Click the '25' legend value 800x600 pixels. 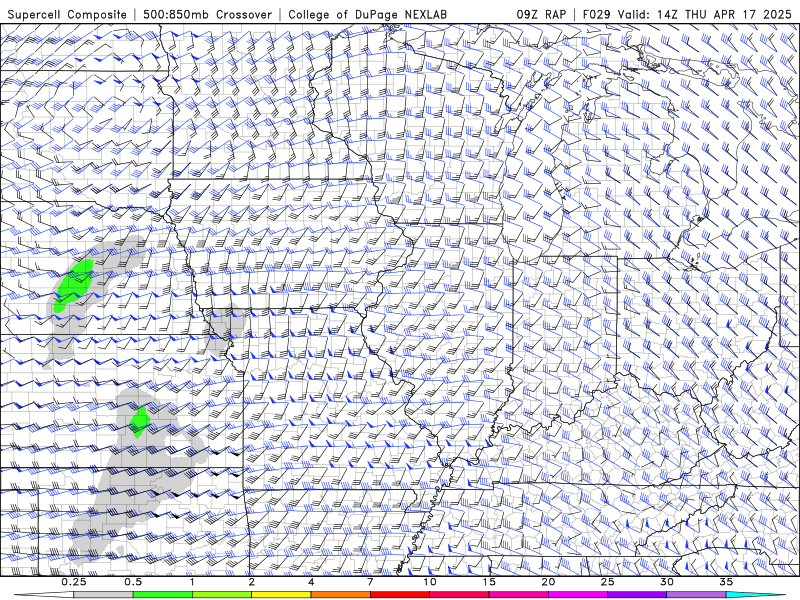(608, 582)
